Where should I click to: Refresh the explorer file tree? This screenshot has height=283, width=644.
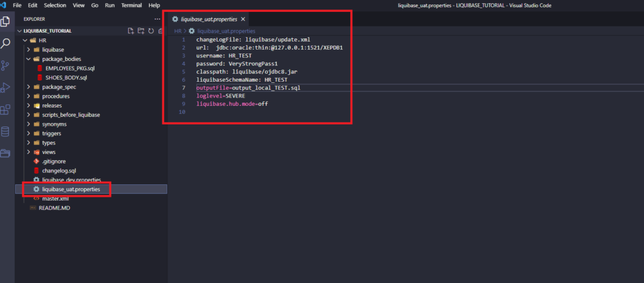pos(151,31)
